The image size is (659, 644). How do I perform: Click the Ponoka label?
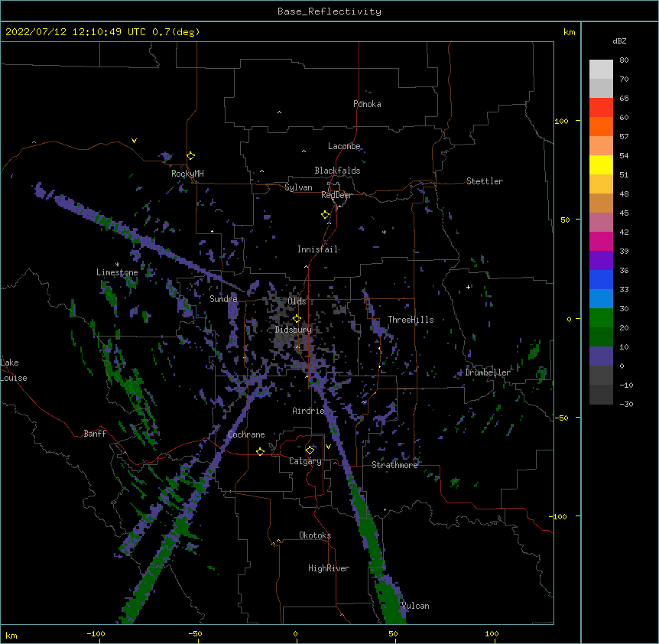click(x=367, y=104)
